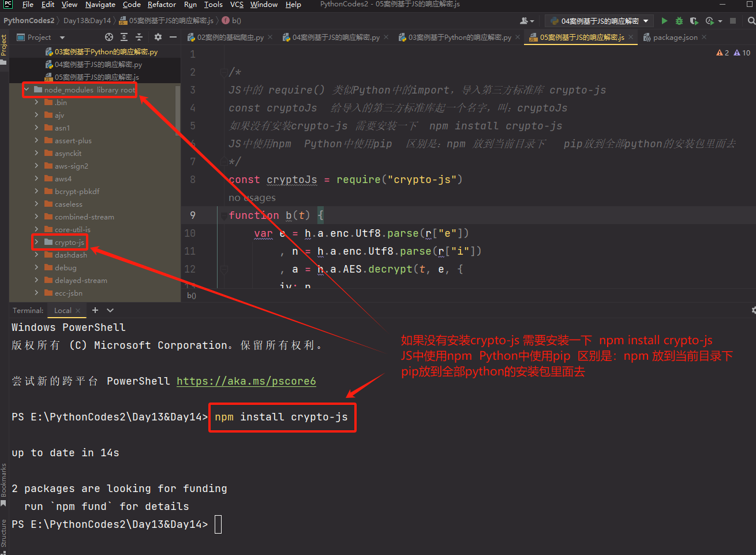Open the Refactor menu
Image resolution: width=756 pixels, height=555 pixels.
(x=162, y=5)
